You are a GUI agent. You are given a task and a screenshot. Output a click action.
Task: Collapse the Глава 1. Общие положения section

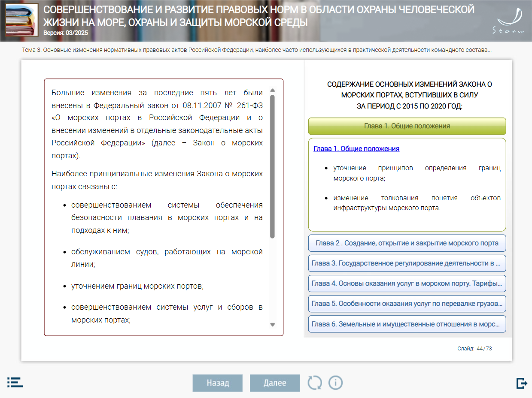(407, 126)
